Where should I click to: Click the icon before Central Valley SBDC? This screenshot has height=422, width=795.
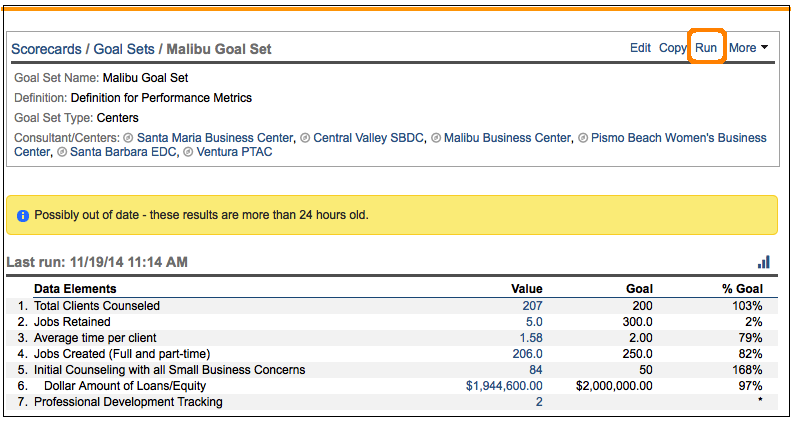(x=305, y=138)
